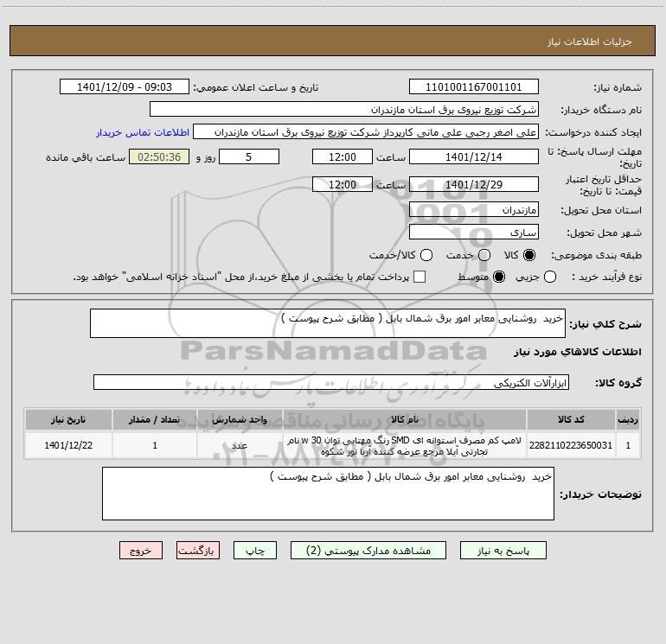Click the استان محل تحویل field مازندران
This screenshot has width=666, height=644.
(474, 210)
